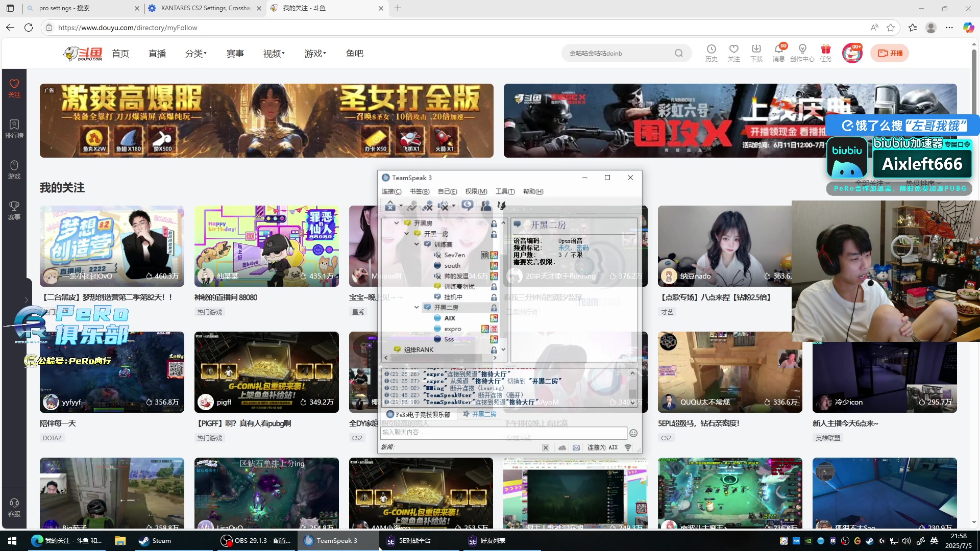Image resolution: width=980 pixels, height=551 pixels.
Task: Collapse the 训练赛 channel
Action: click(416, 244)
